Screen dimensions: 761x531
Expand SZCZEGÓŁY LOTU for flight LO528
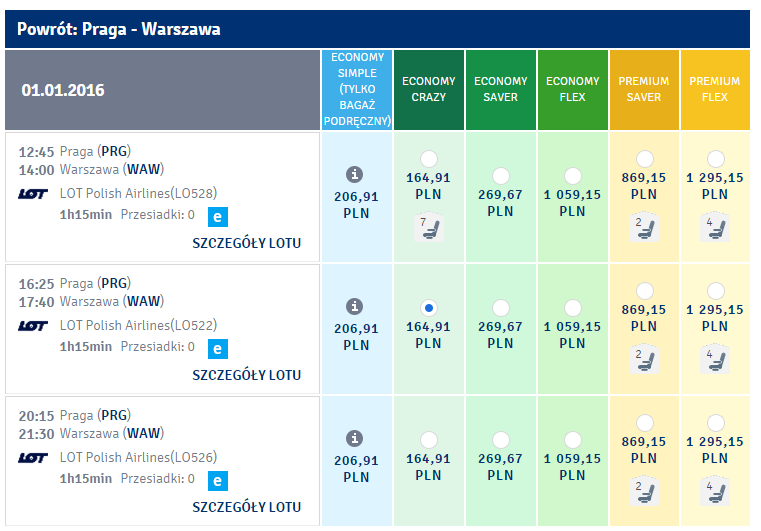pos(247,243)
